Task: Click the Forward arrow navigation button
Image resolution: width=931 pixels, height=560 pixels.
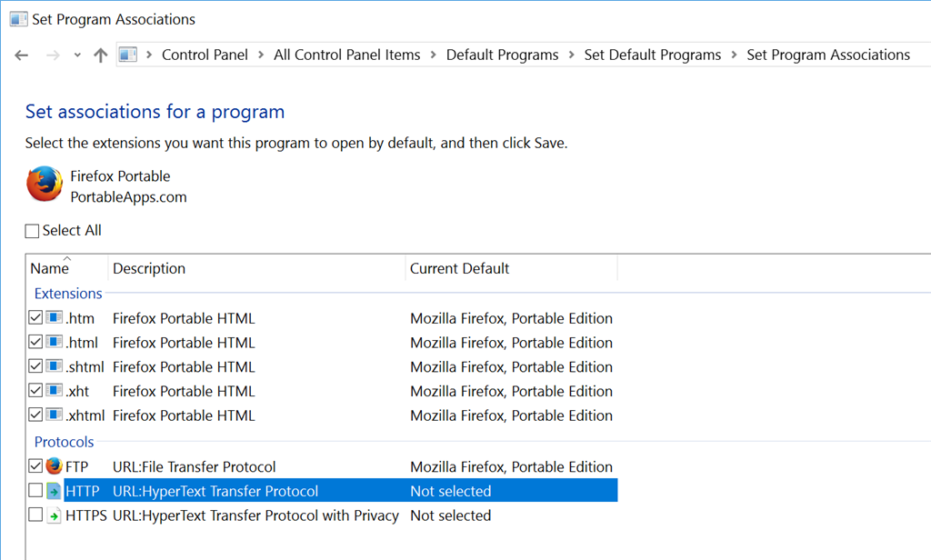Action: (x=53, y=55)
